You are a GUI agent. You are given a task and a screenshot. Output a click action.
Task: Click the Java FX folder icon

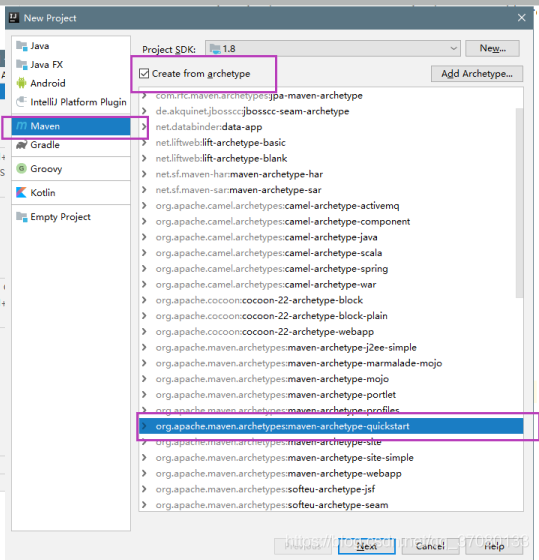22,65
